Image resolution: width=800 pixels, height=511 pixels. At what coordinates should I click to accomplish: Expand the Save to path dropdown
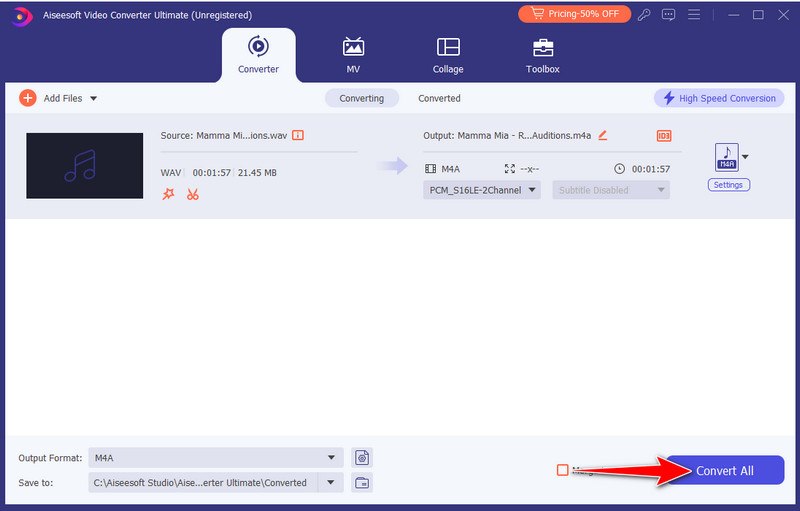pos(330,483)
